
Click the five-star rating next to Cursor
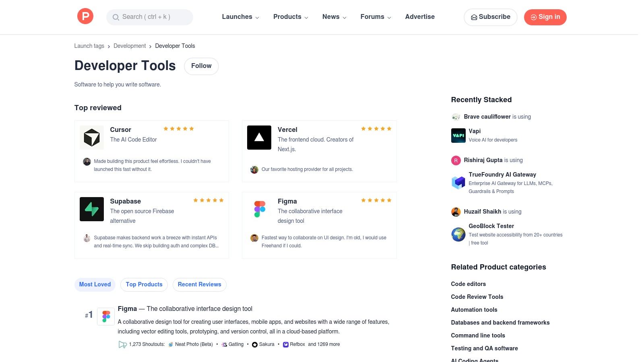point(178,129)
